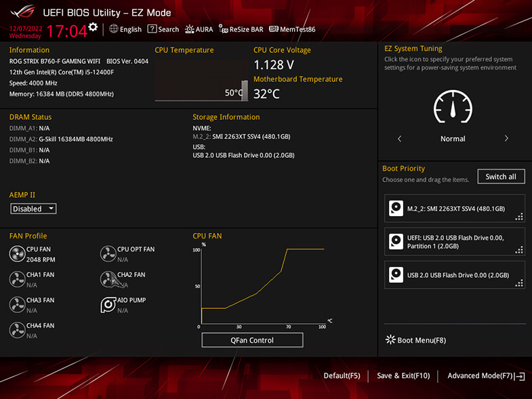
Task: Click the Switch all button
Action: pos(501,176)
